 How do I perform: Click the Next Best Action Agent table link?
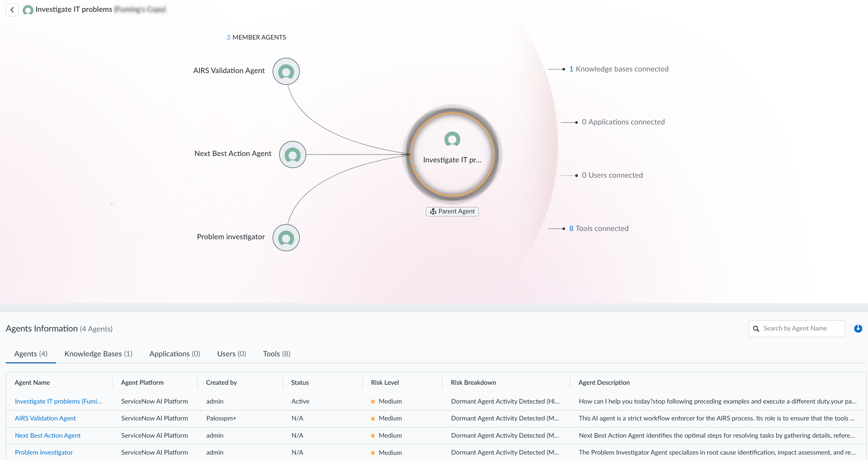coord(48,435)
